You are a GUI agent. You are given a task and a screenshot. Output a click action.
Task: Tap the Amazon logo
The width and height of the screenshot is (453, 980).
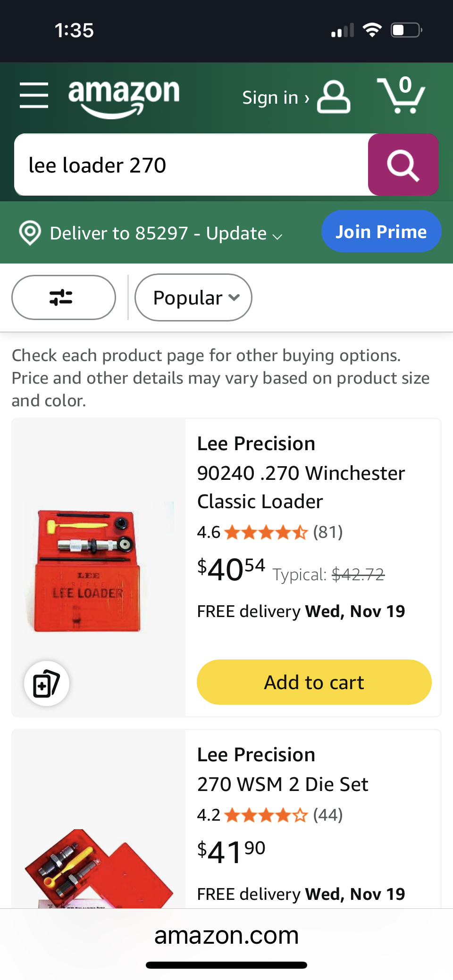click(x=124, y=97)
